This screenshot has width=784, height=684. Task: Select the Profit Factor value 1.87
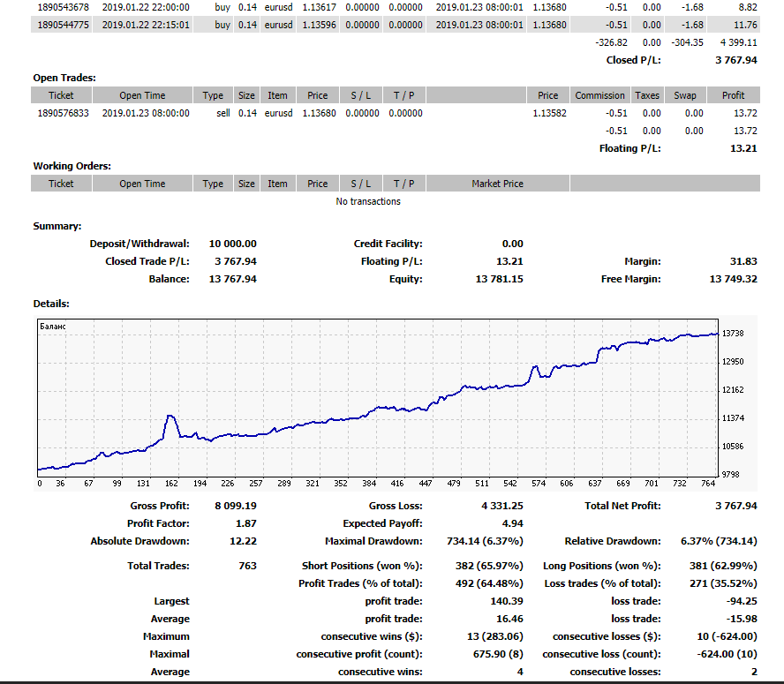[x=245, y=523]
